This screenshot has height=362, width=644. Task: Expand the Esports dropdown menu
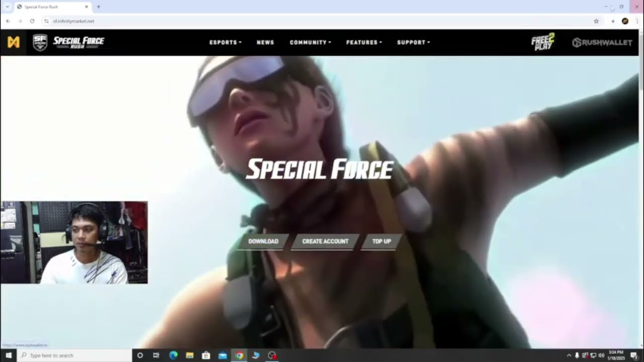225,42
